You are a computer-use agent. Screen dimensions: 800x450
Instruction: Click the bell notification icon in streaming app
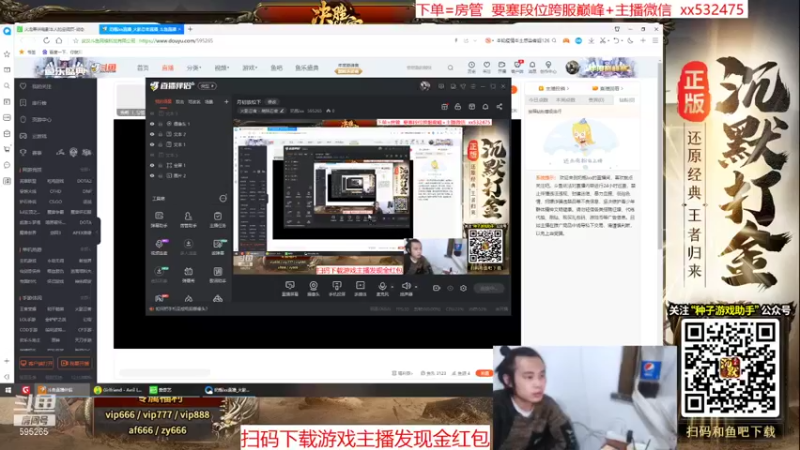tap(485, 107)
